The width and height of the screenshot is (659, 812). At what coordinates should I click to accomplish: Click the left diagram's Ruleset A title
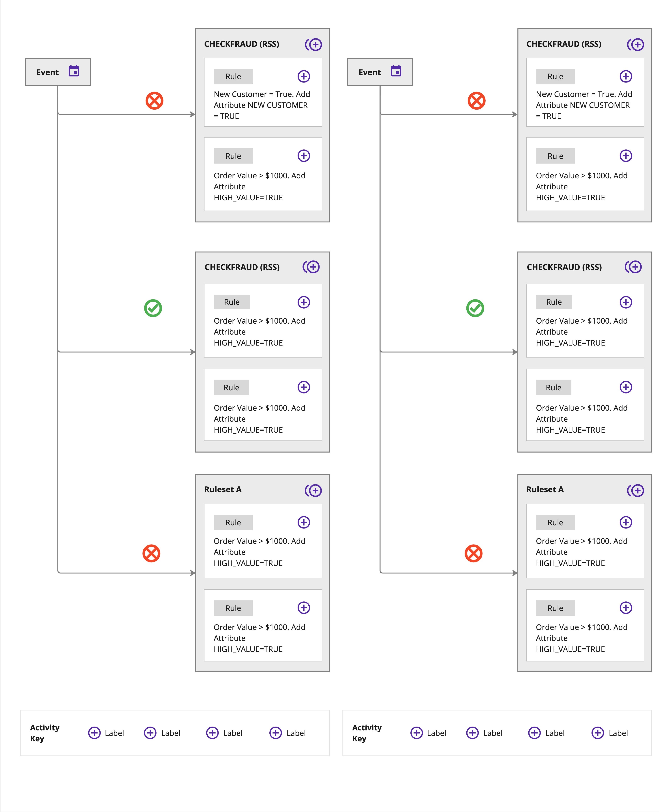[x=223, y=489]
